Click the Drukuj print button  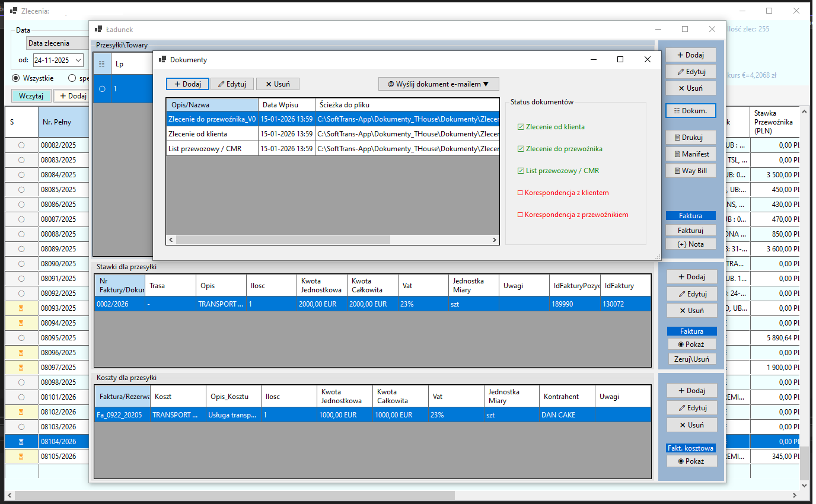tap(690, 138)
